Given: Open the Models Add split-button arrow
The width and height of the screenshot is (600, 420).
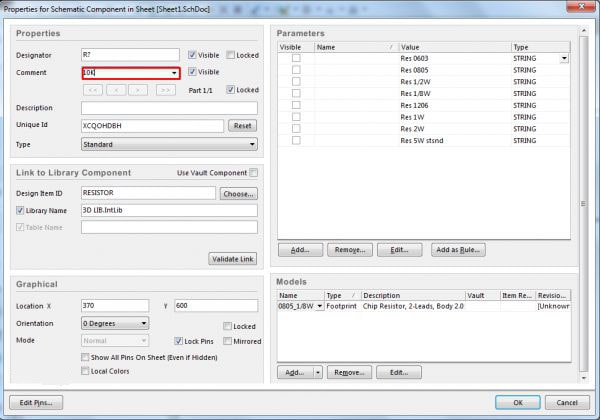Looking at the screenshot, I should [318, 372].
